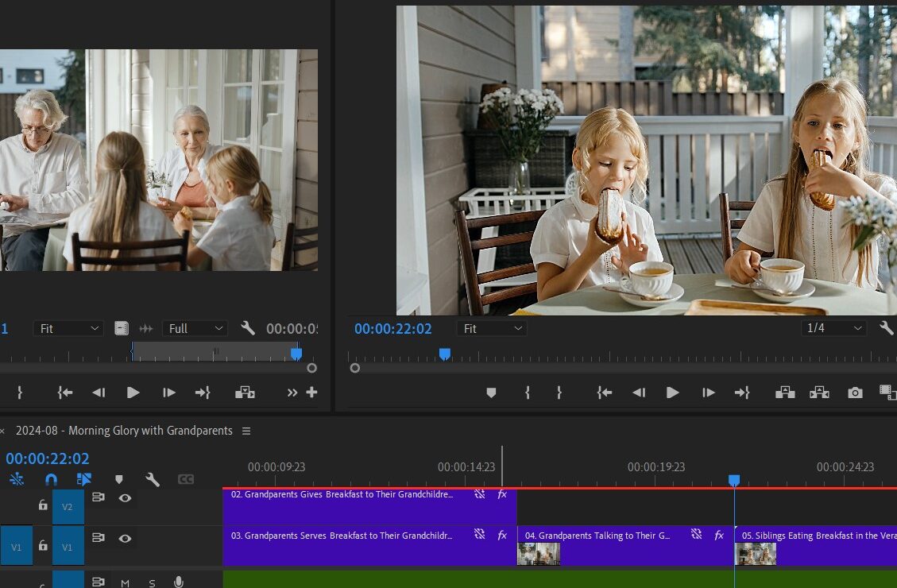The width and height of the screenshot is (897, 588).
Task: Open Program monitor wrench settings
Action: [886, 327]
